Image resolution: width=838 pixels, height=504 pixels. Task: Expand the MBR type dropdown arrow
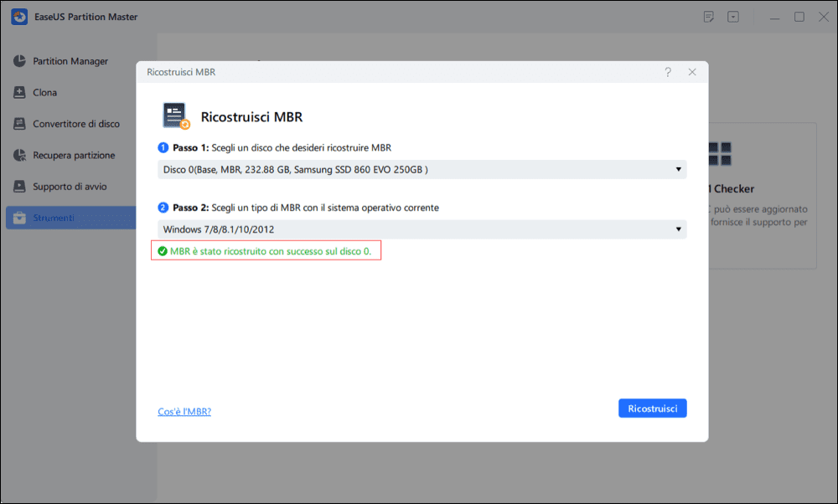678,229
